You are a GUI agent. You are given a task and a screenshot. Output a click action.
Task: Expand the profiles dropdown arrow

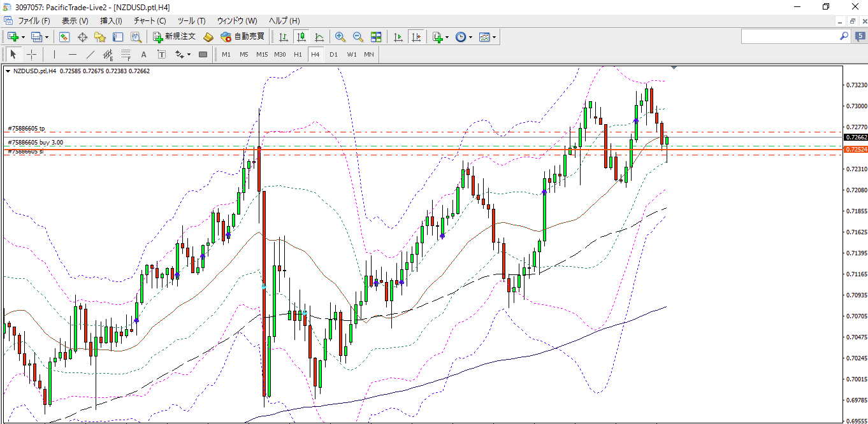(x=47, y=37)
